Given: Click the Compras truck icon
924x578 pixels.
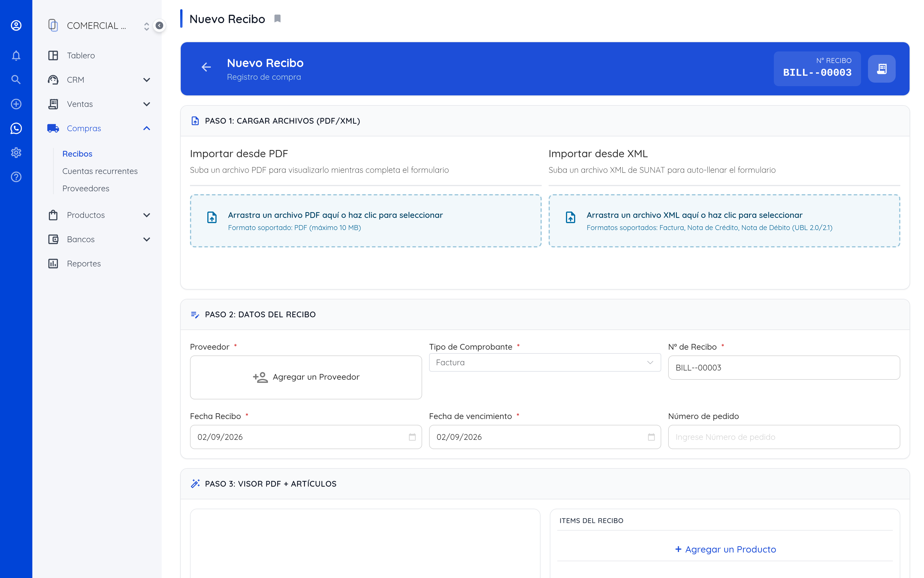Looking at the screenshot, I should pyautogui.click(x=53, y=128).
